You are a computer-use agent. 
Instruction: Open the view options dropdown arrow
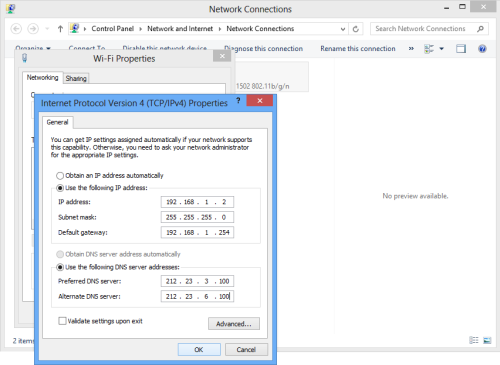point(442,49)
